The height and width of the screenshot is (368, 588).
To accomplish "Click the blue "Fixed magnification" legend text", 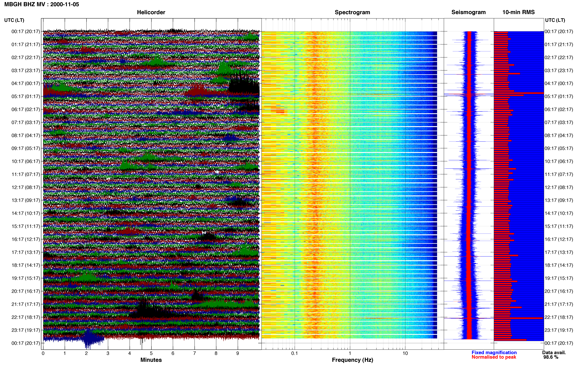I will click(x=494, y=353).
